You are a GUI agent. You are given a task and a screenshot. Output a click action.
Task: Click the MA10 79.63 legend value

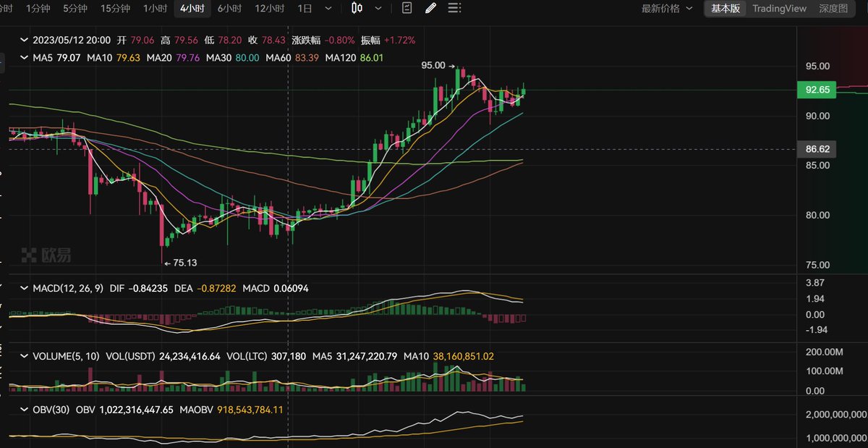[113, 57]
